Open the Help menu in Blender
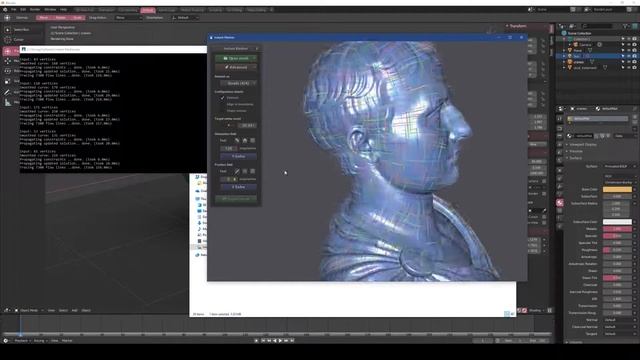The height and width of the screenshot is (360, 640). [x=63, y=9]
